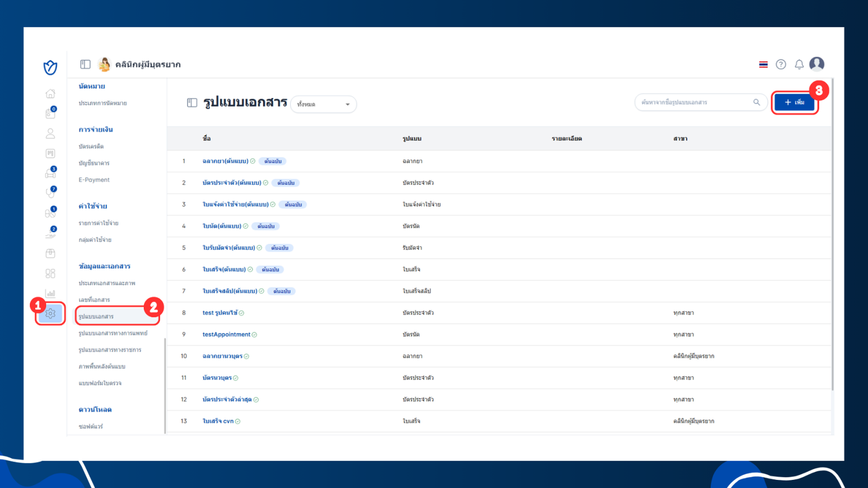Open the บัตรประจำตัวล่าสุด template link

tap(227, 400)
